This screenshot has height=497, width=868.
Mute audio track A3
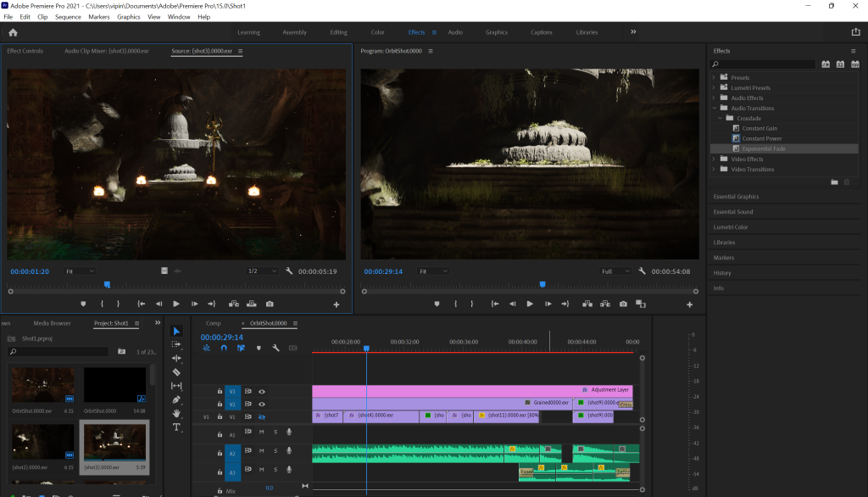point(262,470)
